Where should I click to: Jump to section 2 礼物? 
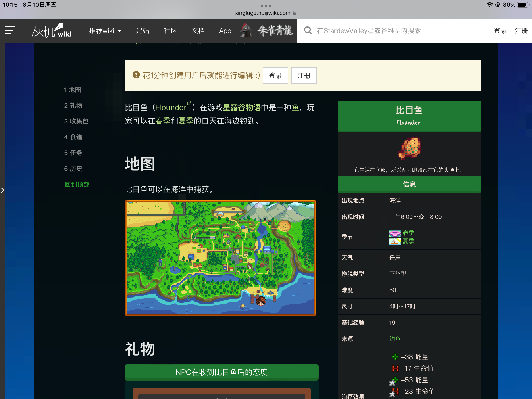[73, 105]
